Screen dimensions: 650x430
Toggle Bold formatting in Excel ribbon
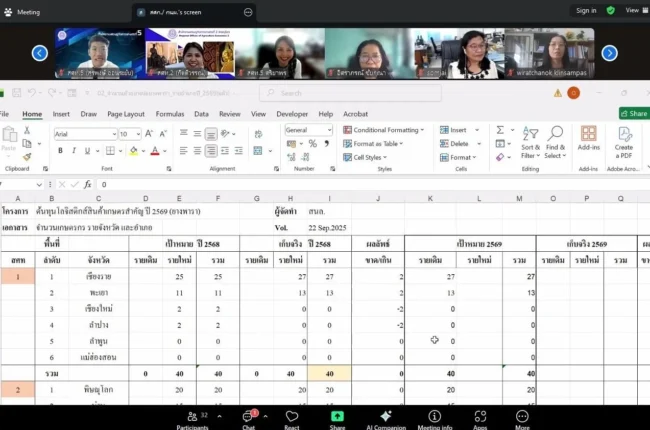point(60,151)
